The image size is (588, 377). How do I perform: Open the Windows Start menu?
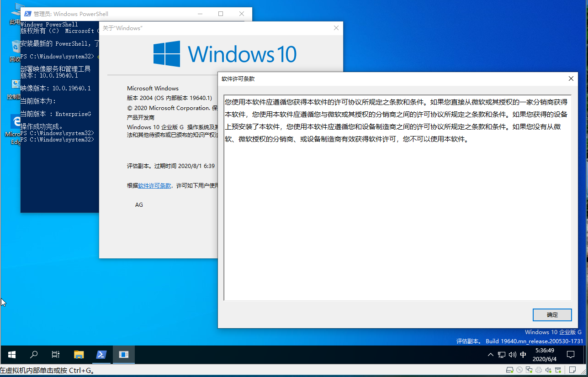coord(12,354)
